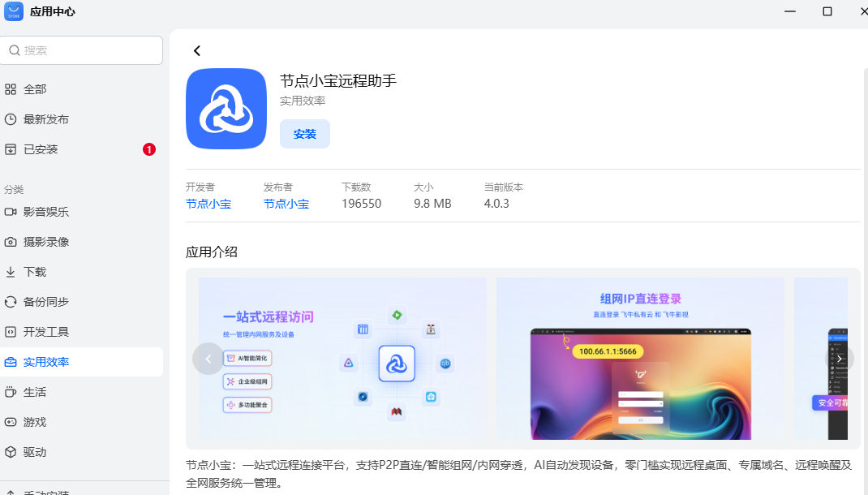Focus the 搜索 search field
Viewport: 868px width, 495px height.
(81, 50)
